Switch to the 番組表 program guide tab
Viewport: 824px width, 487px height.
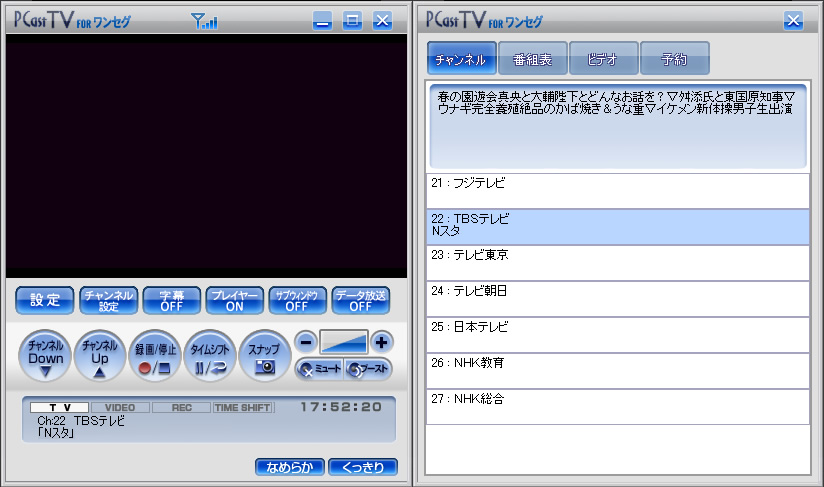click(533, 59)
